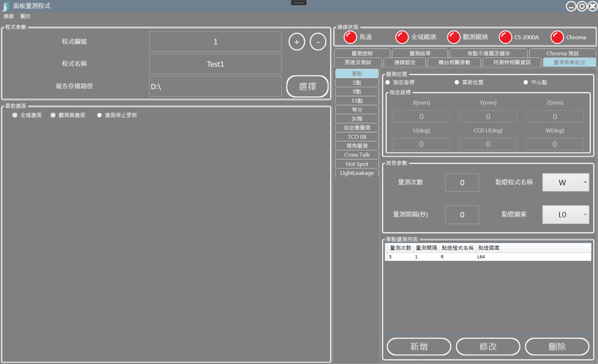This screenshot has height=364, width=598.
Task: Choose 指定座標 measurement position
Action: [x=388, y=82]
